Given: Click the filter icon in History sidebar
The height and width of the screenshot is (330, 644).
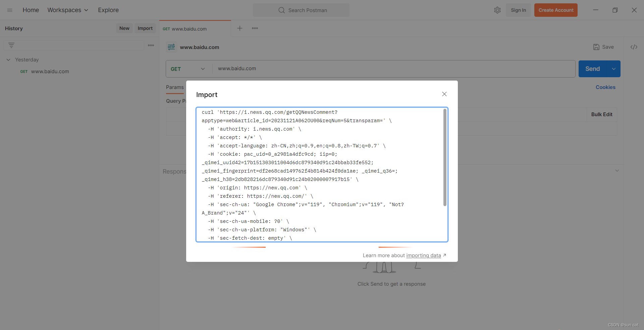Looking at the screenshot, I should [11, 45].
